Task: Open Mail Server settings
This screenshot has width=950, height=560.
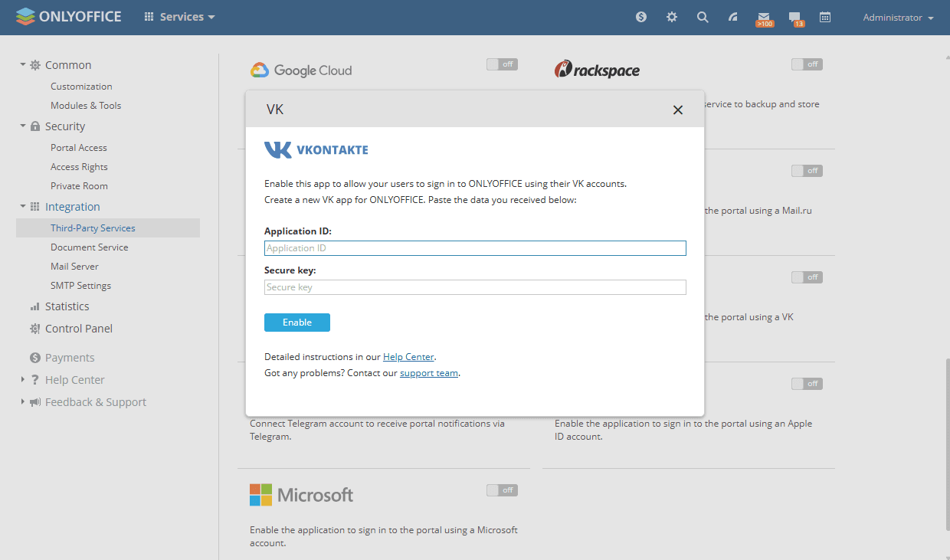Action: [x=74, y=267]
